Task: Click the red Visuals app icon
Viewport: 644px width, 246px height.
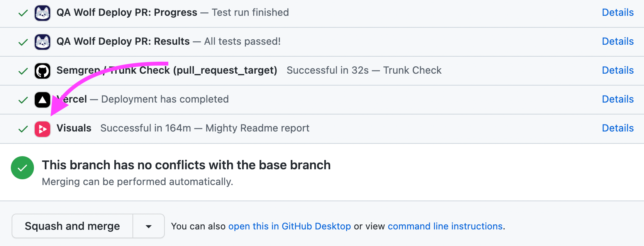Action: click(x=42, y=129)
